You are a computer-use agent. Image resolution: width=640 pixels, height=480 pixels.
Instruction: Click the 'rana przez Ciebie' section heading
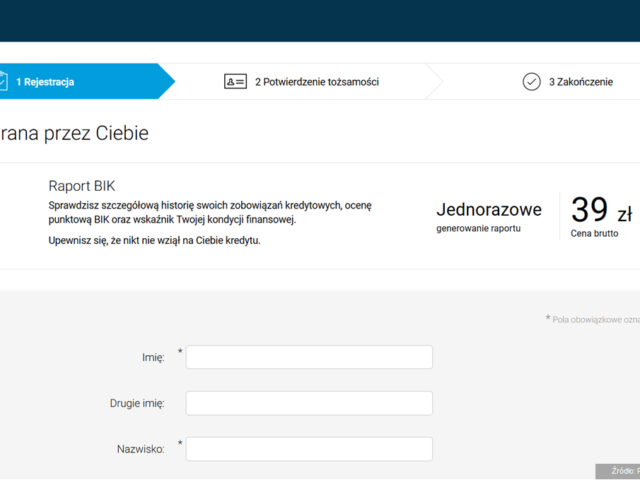[x=74, y=133]
